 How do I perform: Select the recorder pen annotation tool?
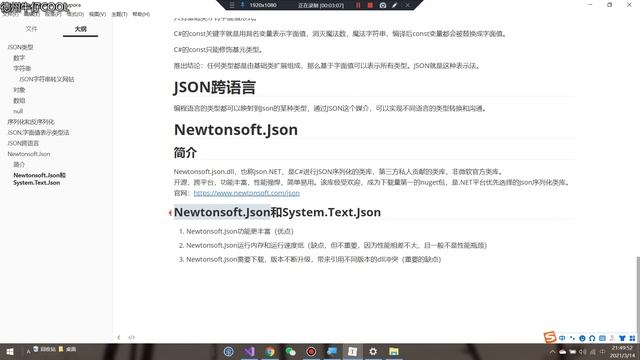pyautogui.click(x=395, y=5)
